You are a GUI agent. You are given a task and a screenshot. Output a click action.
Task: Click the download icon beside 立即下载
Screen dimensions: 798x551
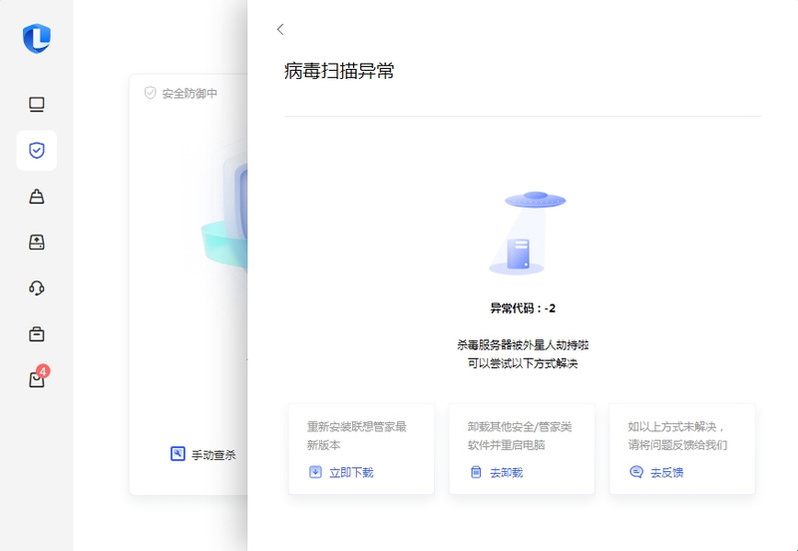pyautogui.click(x=315, y=472)
